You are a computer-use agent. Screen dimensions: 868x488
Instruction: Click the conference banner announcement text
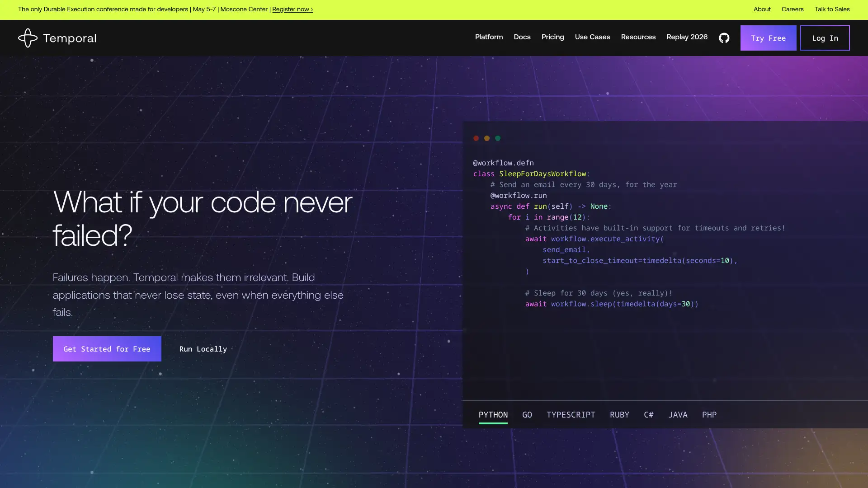(143, 9)
